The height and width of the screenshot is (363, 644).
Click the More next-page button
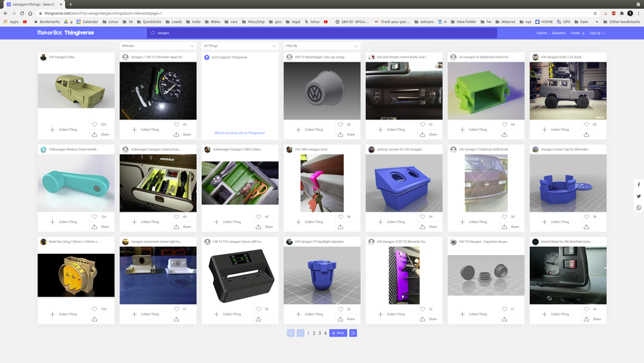(338, 333)
